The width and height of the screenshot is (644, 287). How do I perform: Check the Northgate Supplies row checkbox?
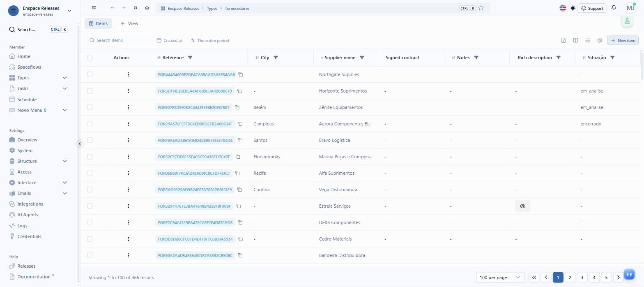[x=90, y=74]
